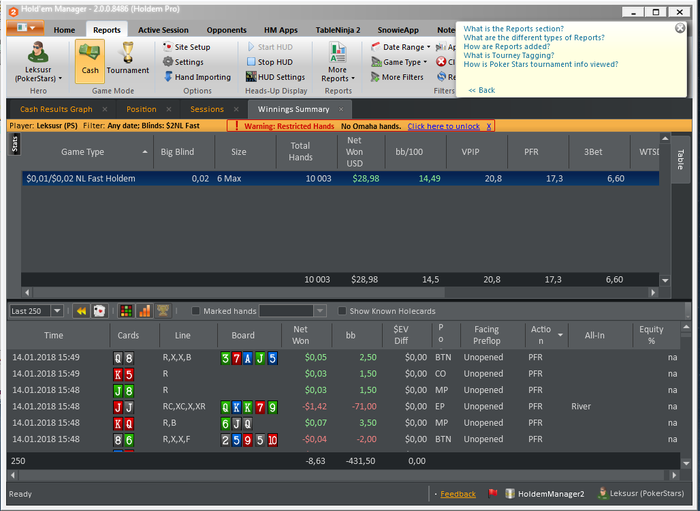Select the hand row with $0,07 net won

pos(343,423)
